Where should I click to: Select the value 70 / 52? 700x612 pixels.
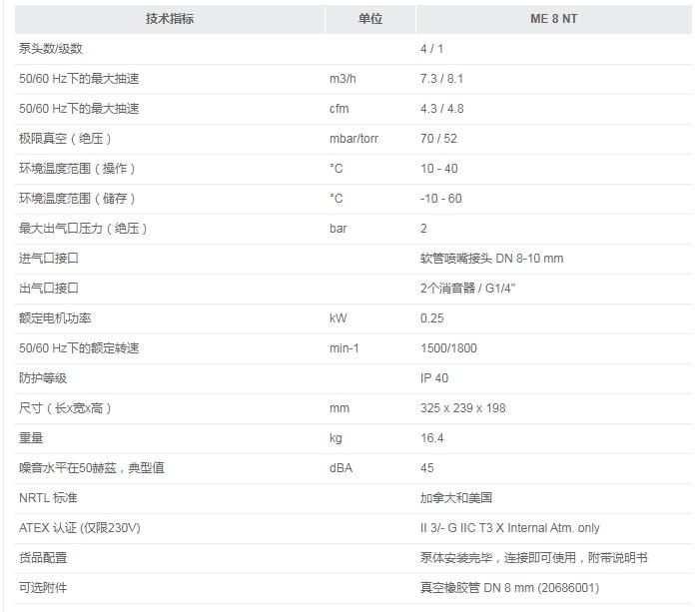pyautogui.click(x=438, y=139)
